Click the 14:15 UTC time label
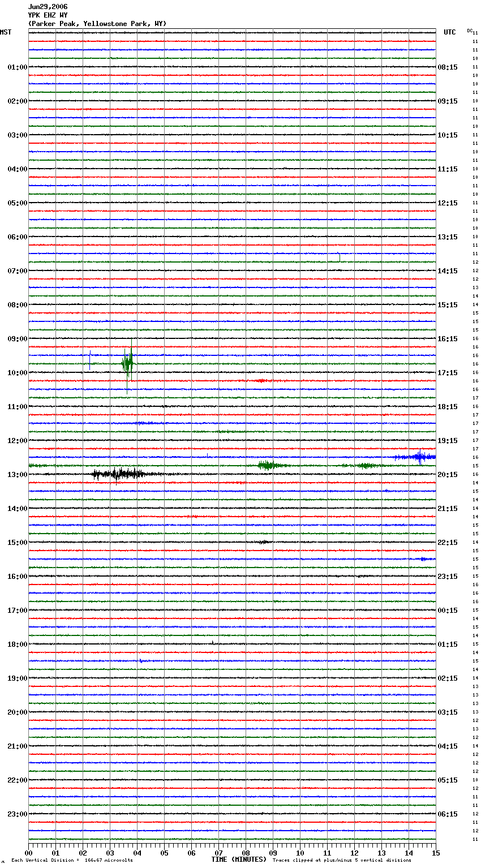The width and height of the screenshot is (481, 868). tap(448, 271)
